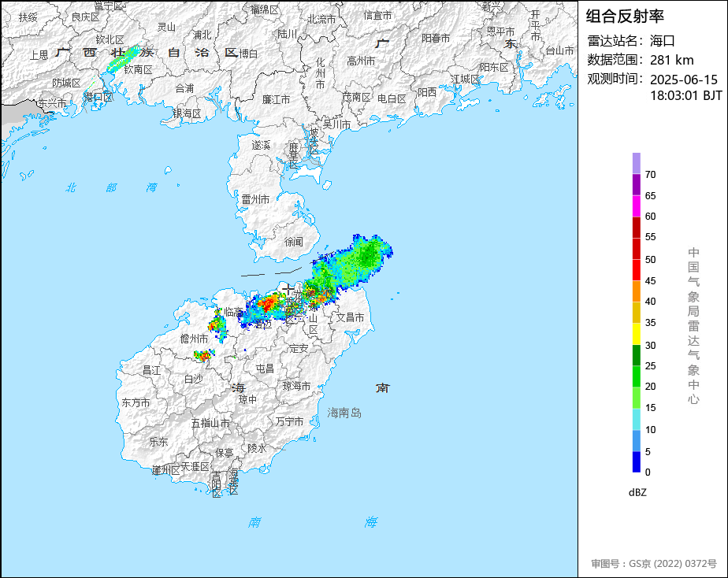Click the 陵水 map label
Viewport: 728px width, 578px height.
point(257,448)
